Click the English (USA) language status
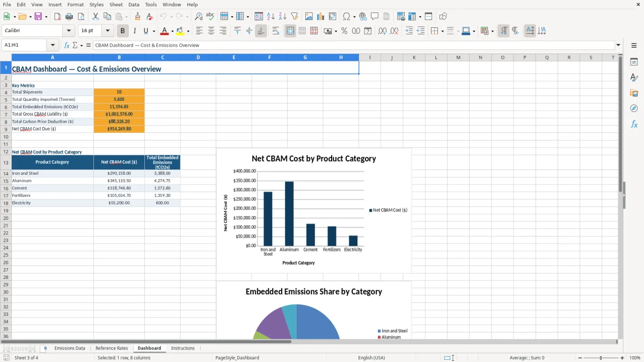 (x=371, y=358)
